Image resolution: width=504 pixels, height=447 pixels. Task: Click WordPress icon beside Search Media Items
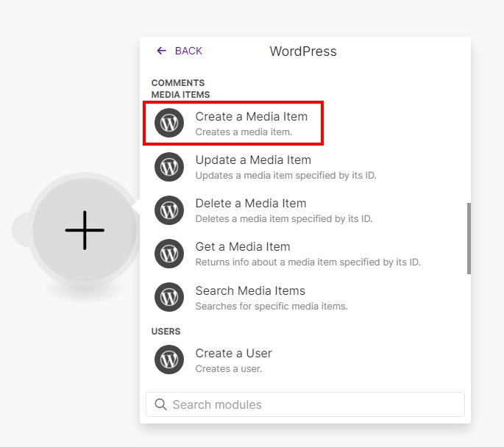(169, 297)
